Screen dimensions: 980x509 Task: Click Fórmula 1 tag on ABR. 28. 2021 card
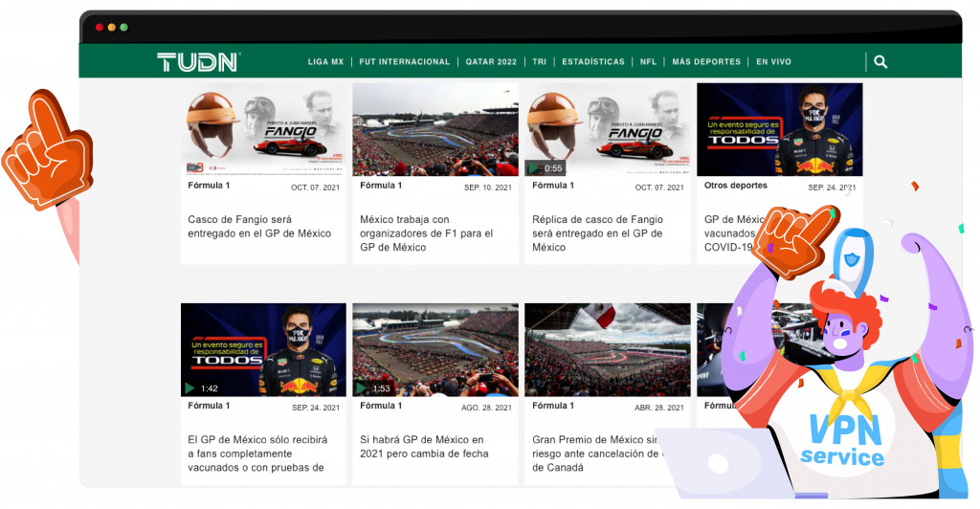point(553,406)
